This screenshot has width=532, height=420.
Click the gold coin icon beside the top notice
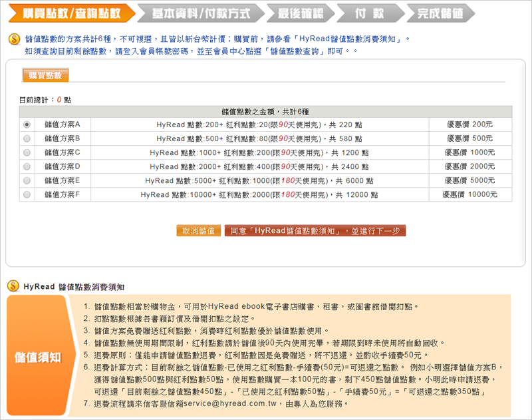coord(15,39)
